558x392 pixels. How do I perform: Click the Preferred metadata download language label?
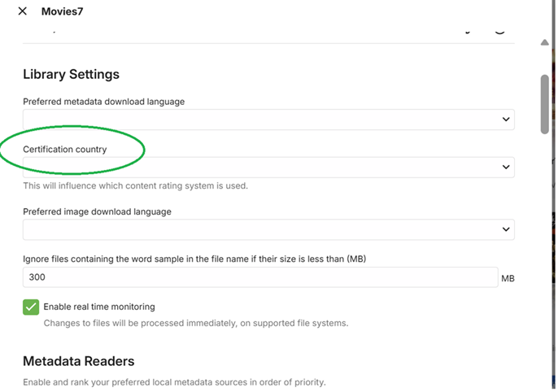click(x=104, y=102)
